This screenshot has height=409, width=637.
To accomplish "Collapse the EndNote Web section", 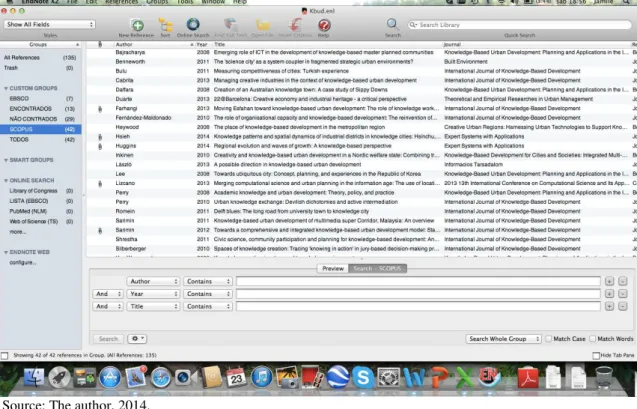I will click(6, 252).
